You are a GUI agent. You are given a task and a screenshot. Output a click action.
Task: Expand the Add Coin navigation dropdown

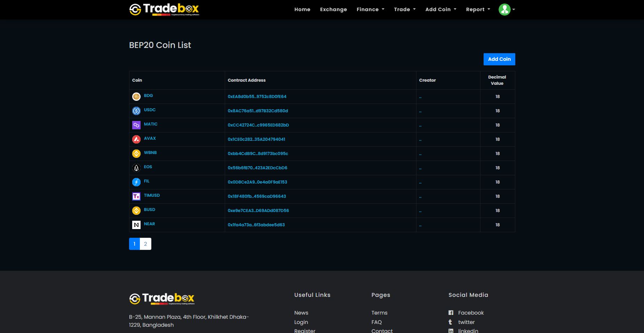pyautogui.click(x=441, y=9)
